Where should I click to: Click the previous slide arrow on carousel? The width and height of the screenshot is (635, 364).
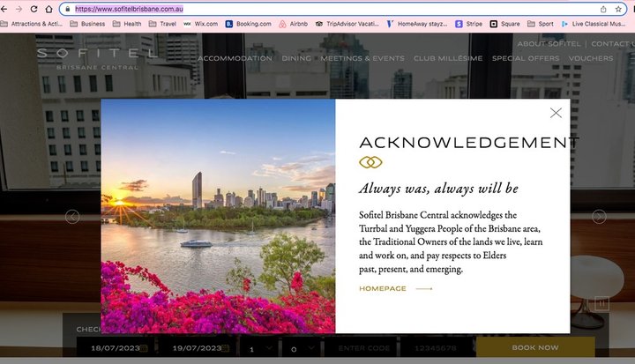[x=72, y=217]
